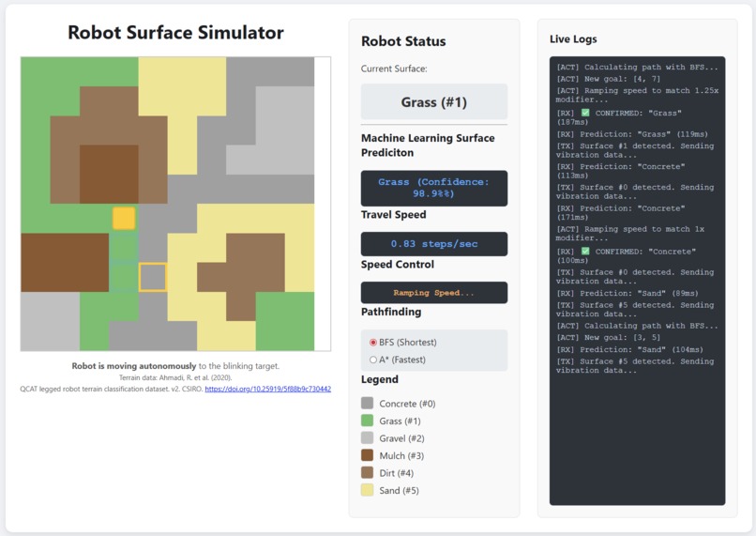Select the BFS (Shortest) radio button
The image size is (756, 536).
click(372, 343)
